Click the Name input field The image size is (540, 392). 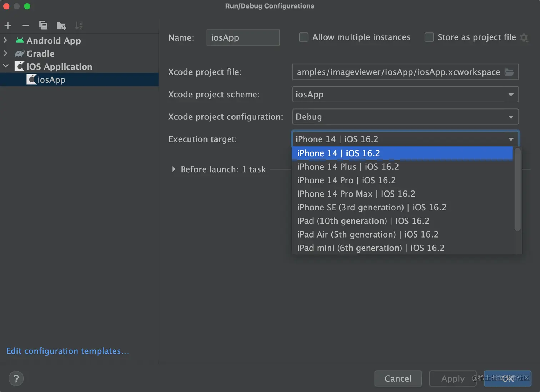tap(243, 37)
